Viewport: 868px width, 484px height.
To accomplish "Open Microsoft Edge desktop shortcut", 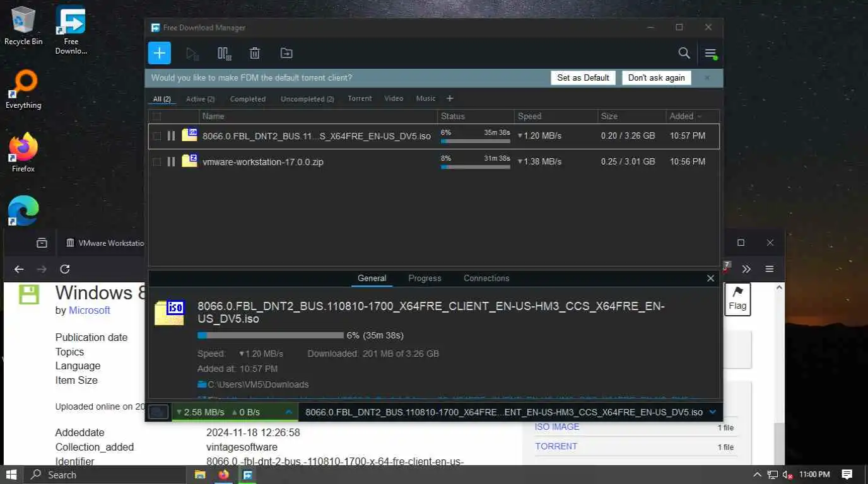I will (23, 211).
